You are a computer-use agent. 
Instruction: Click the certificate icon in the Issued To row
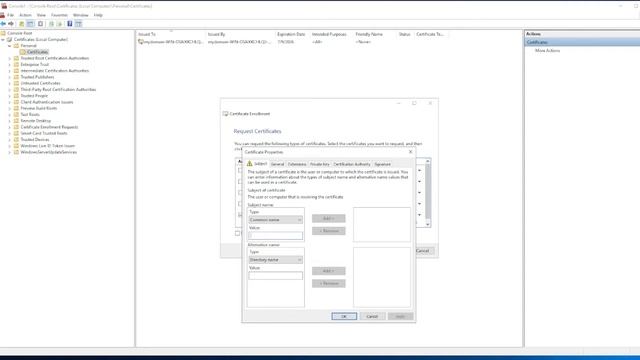[140, 42]
